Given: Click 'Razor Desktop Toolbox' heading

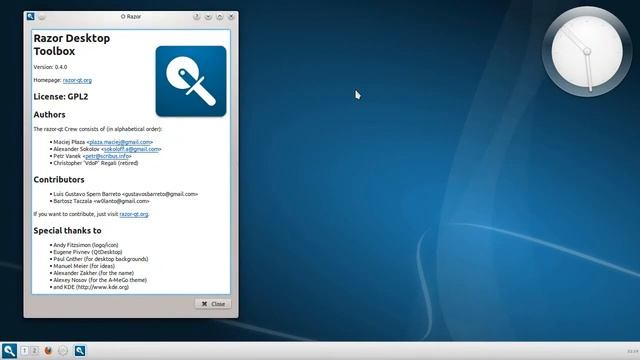Looking at the screenshot, I should click(x=72, y=44).
